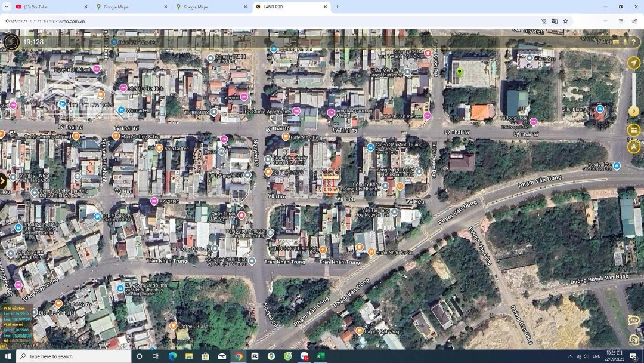
Task: Click the green location pin marker
Action: [459, 72]
